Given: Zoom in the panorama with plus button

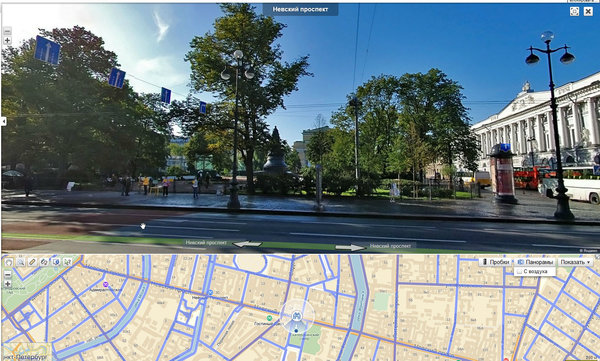Looking at the screenshot, I should click(x=7, y=41).
